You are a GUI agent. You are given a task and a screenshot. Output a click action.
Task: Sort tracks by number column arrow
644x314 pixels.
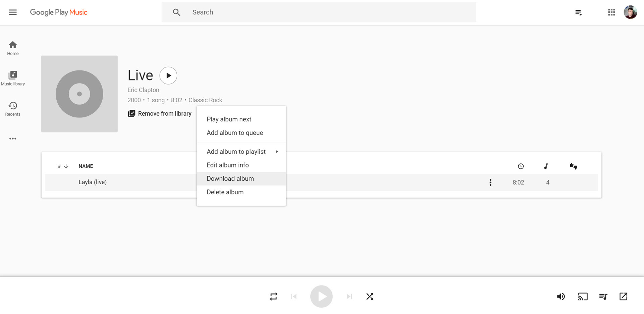[66, 166]
